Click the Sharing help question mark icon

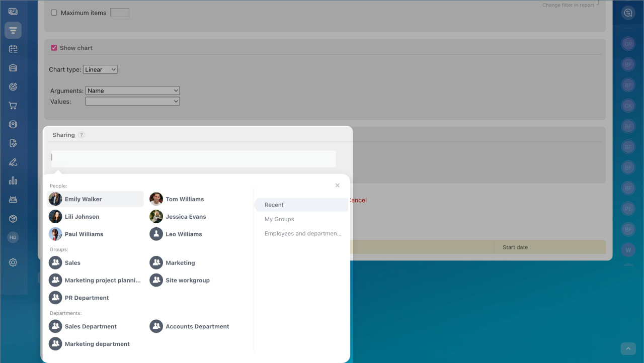coord(82,135)
